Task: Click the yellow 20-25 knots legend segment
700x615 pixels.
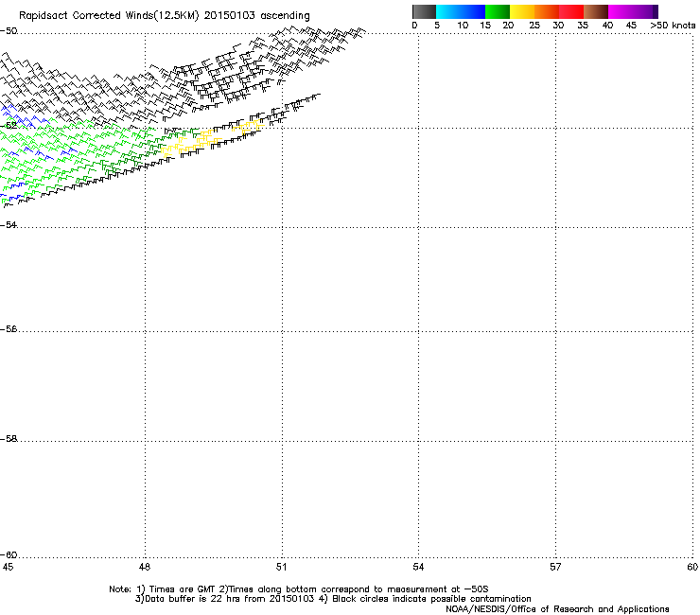Action: tap(522, 11)
